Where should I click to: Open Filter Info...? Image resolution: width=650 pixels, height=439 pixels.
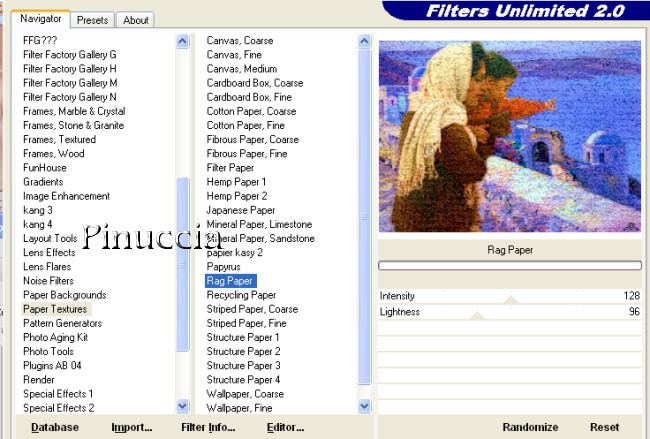pyautogui.click(x=208, y=427)
